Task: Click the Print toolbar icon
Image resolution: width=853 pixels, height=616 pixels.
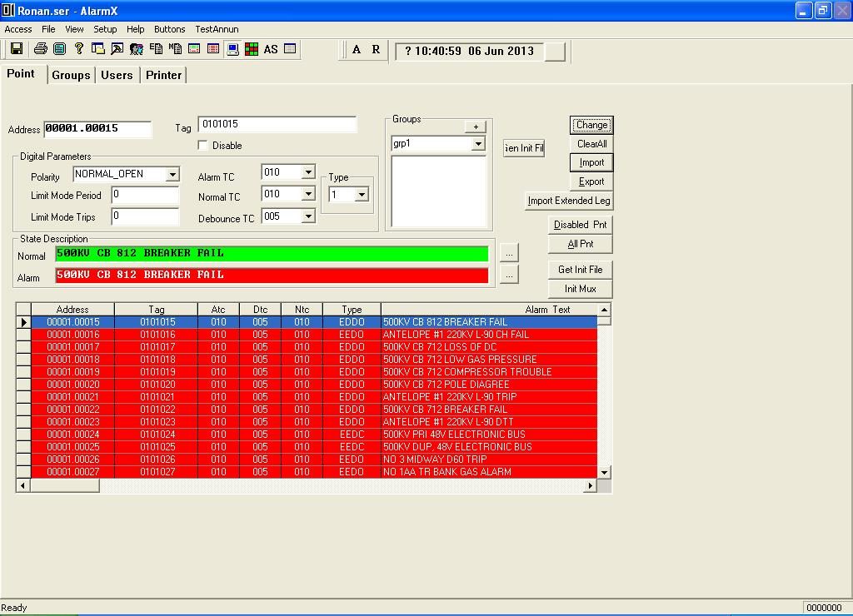Action: pos(40,49)
